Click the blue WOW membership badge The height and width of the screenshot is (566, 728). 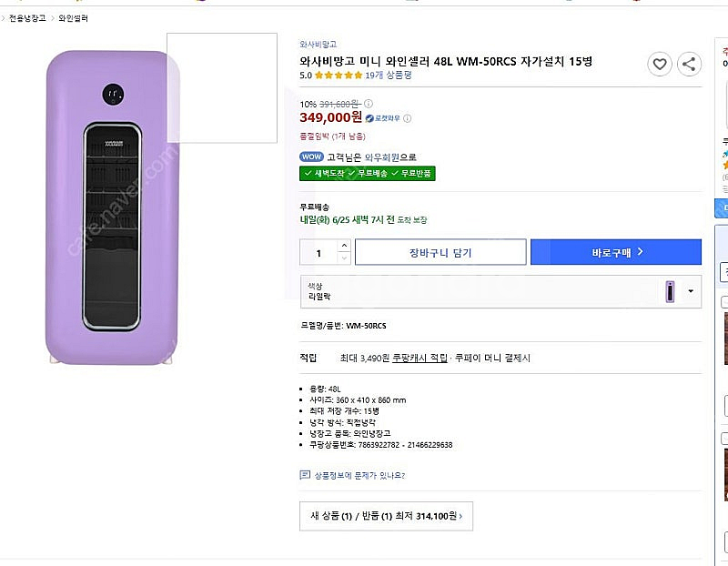[x=311, y=157]
